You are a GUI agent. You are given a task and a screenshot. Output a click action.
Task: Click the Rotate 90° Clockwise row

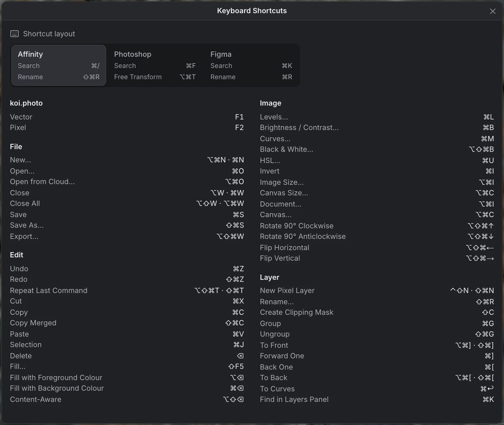pos(377,226)
